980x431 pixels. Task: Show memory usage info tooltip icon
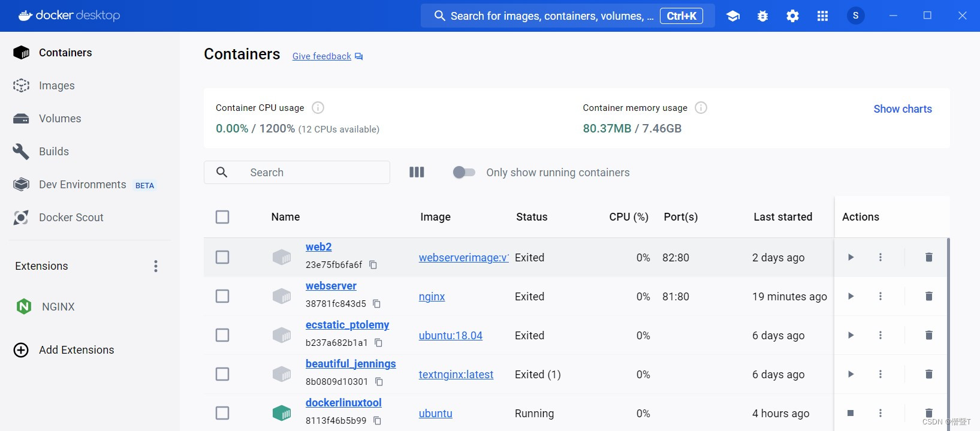point(701,108)
